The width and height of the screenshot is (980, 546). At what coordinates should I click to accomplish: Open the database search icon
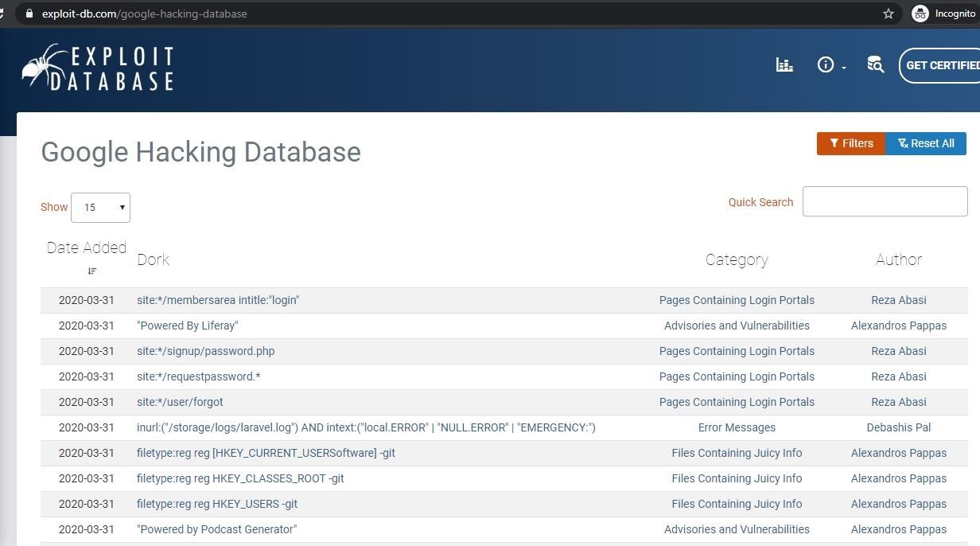(875, 65)
